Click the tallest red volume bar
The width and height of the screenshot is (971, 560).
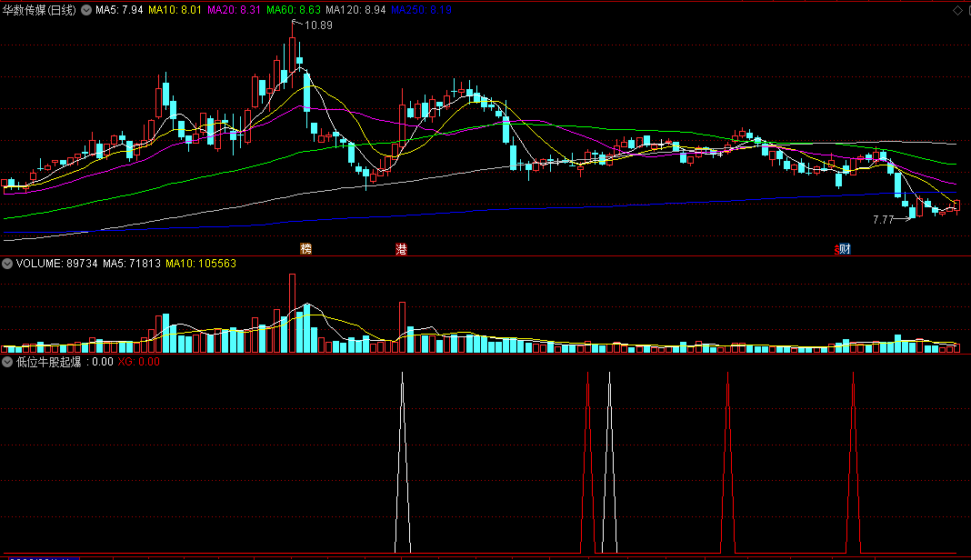pos(292,313)
